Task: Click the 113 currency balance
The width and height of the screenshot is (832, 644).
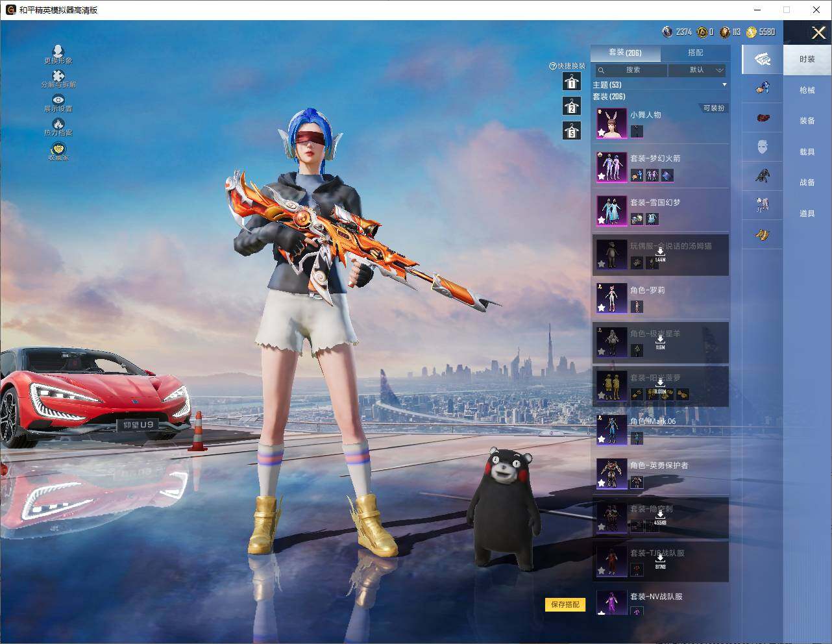Action: [730, 32]
